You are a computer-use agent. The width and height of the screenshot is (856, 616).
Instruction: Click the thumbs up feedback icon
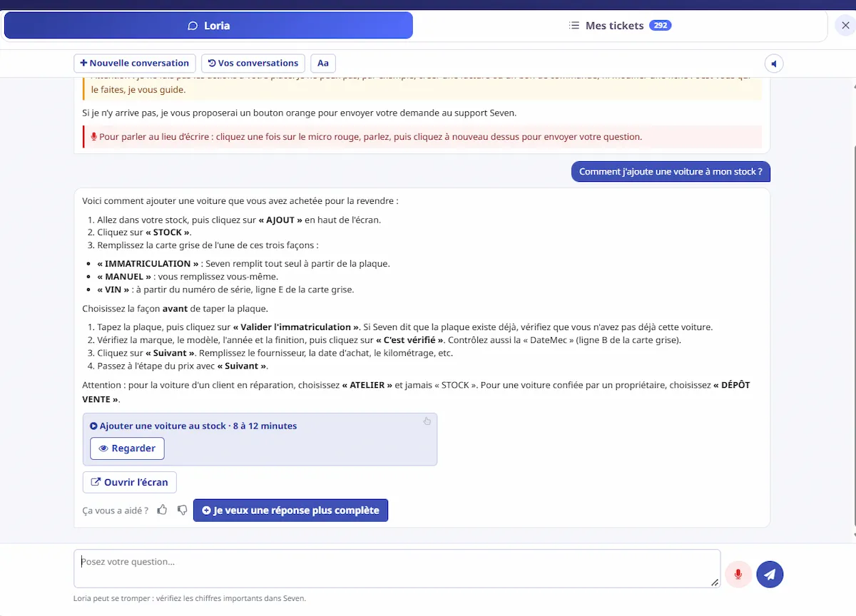pos(162,510)
